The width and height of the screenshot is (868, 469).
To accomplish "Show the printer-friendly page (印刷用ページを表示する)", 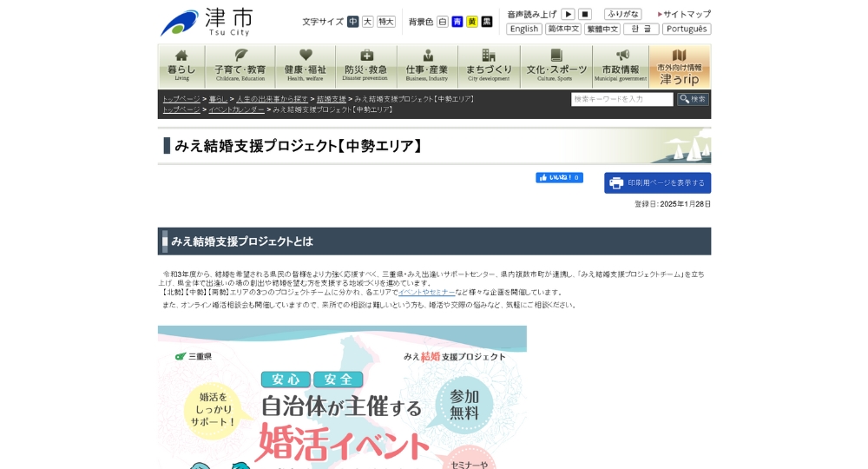I will [658, 182].
